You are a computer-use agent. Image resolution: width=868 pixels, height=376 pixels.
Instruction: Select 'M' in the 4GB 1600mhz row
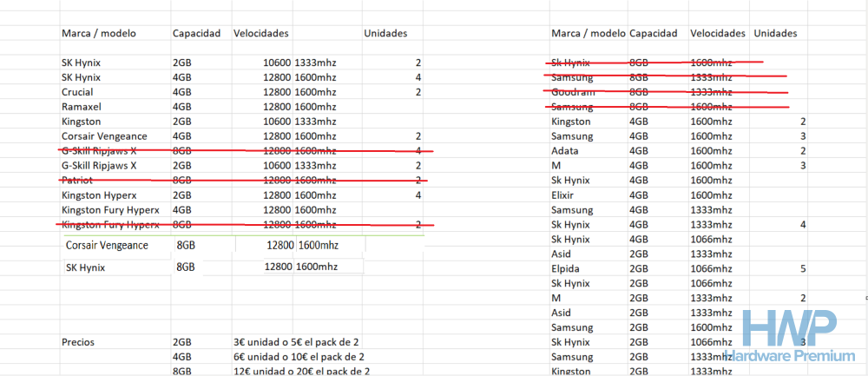[556, 166]
